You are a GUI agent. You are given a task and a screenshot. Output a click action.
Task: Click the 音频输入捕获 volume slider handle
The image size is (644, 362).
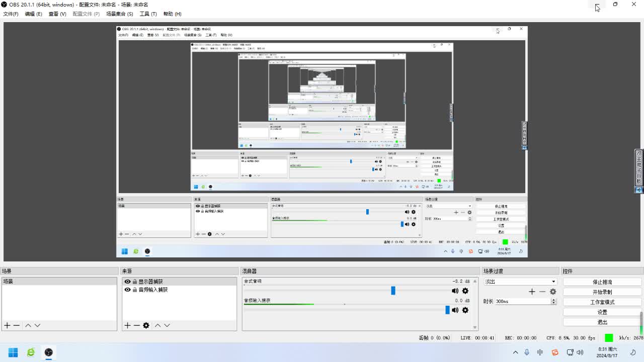[x=447, y=310]
